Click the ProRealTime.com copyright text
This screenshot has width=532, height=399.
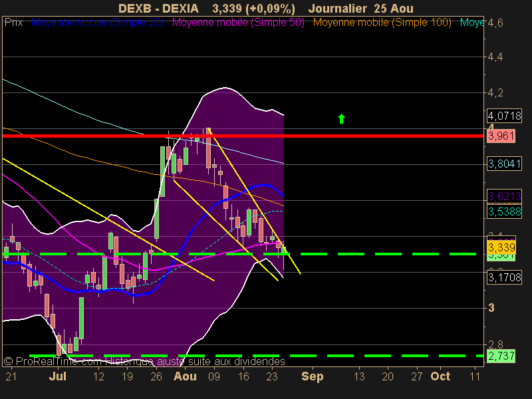[x=144, y=361]
